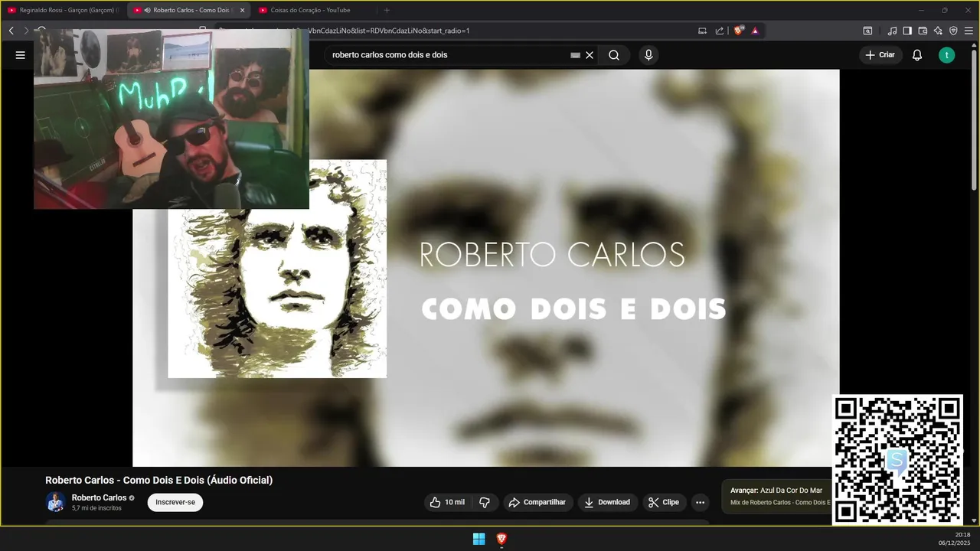Open YouTube notifications bell
980x551 pixels.
click(917, 55)
